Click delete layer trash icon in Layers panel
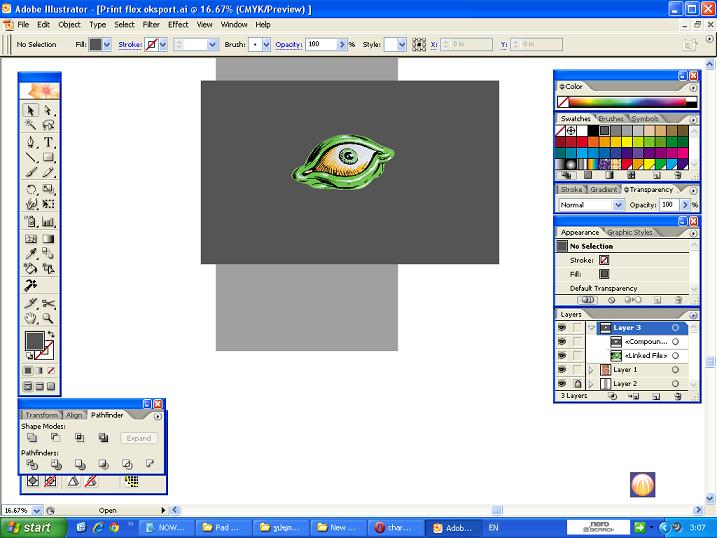The width and height of the screenshot is (717, 538). [678, 396]
